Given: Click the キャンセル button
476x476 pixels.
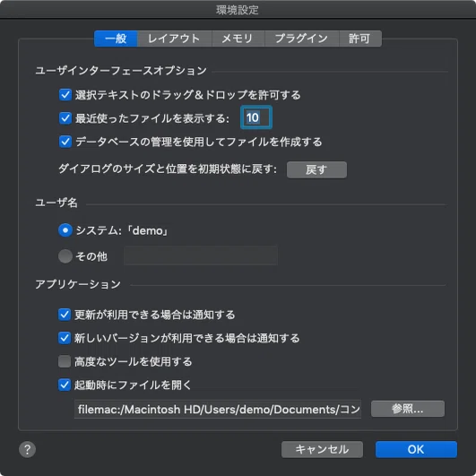Looking at the screenshot, I should pos(322,449).
